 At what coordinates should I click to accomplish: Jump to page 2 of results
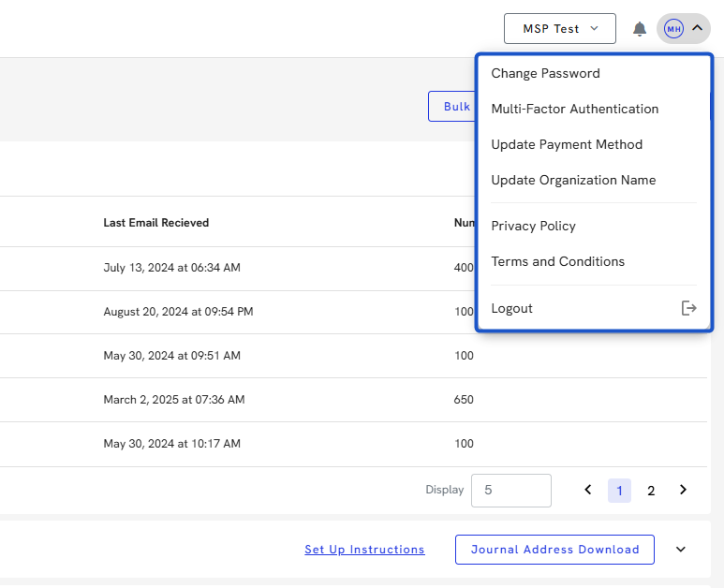[x=651, y=491]
